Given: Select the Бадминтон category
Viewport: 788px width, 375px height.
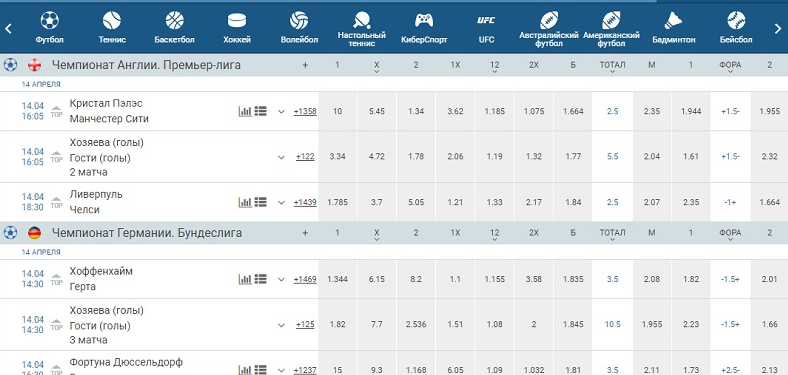Looking at the screenshot, I should 673,28.
